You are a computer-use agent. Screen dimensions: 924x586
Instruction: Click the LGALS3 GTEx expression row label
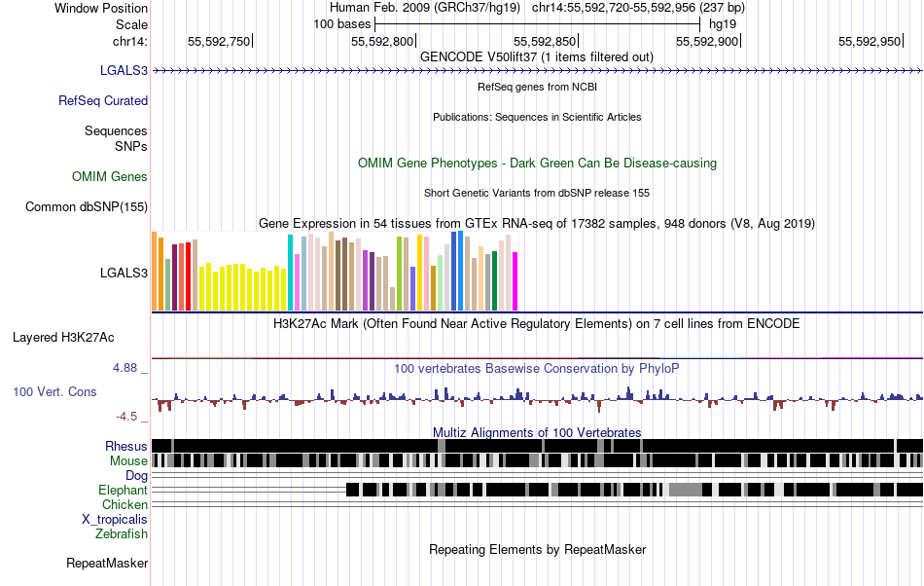click(124, 273)
